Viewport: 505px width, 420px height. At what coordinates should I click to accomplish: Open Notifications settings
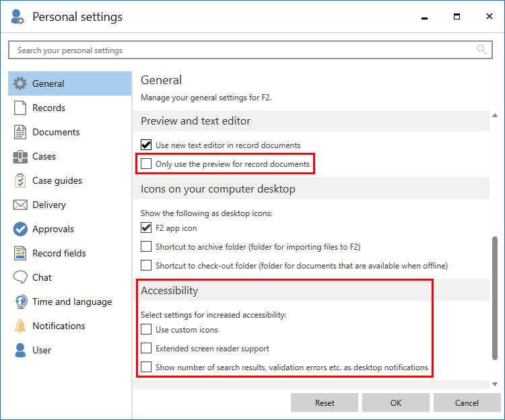(70, 326)
